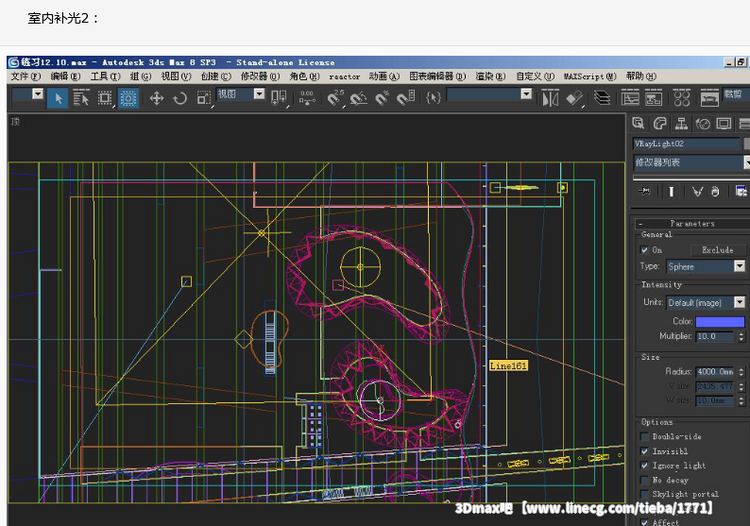The width and height of the screenshot is (750, 526).
Task: Toggle the Angle Snap icon
Action: 359,99
